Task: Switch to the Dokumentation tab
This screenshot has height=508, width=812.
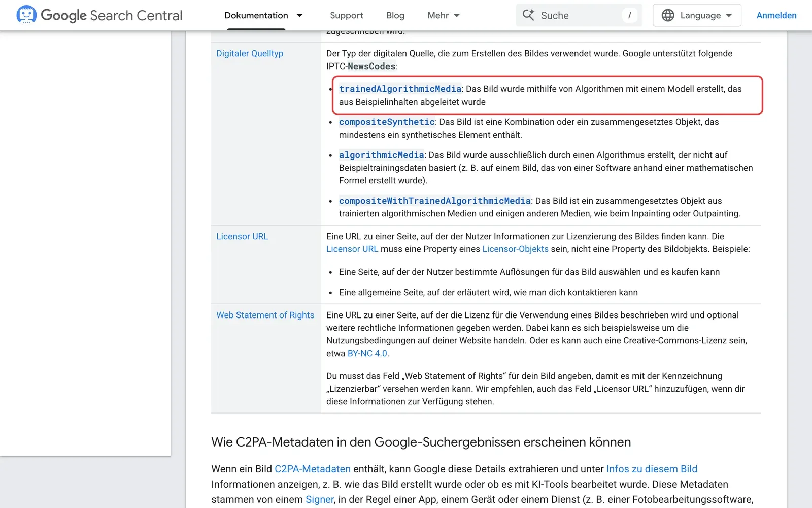Action: 256,15
